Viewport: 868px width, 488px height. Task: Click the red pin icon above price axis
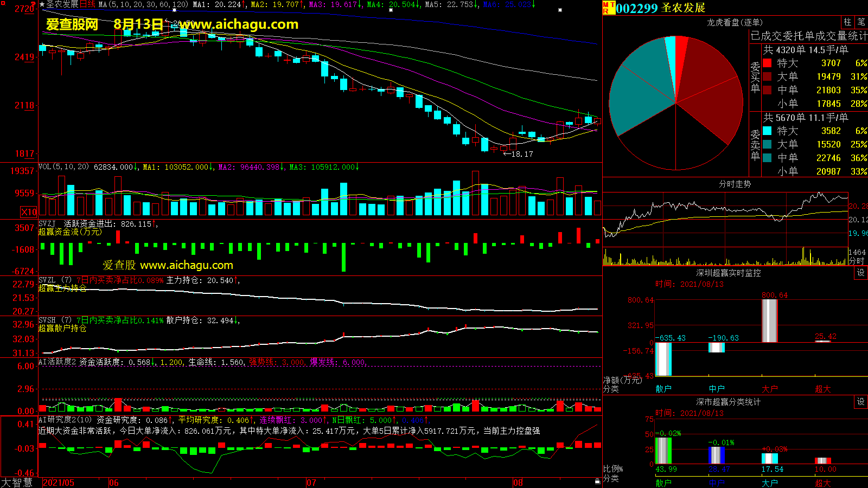tap(33, 4)
